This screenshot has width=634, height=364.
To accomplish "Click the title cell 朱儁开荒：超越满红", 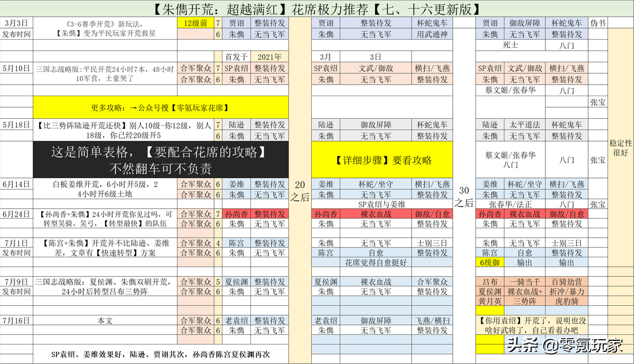I will (x=317, y=9).
